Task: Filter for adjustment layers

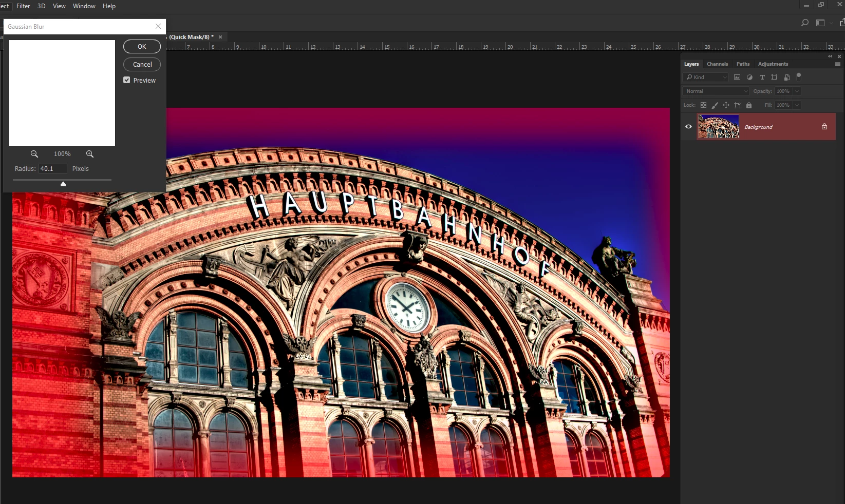Action: [749, 77]
